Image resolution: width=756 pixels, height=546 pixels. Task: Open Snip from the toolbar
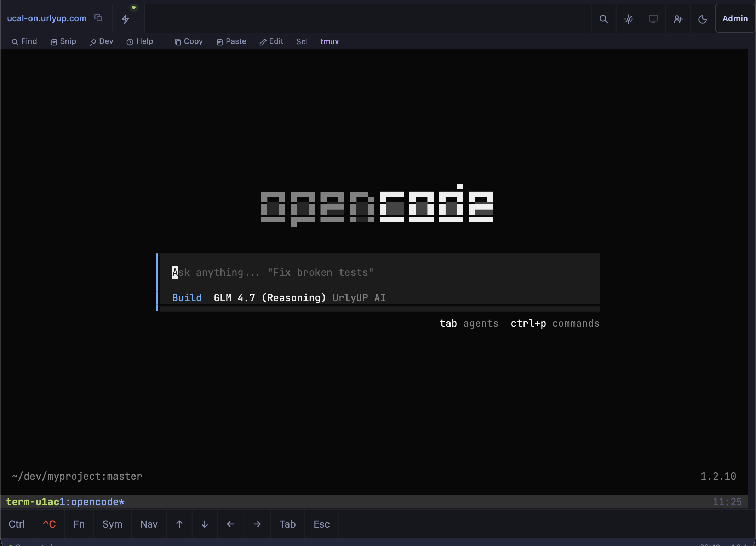[x=63, y=41]
